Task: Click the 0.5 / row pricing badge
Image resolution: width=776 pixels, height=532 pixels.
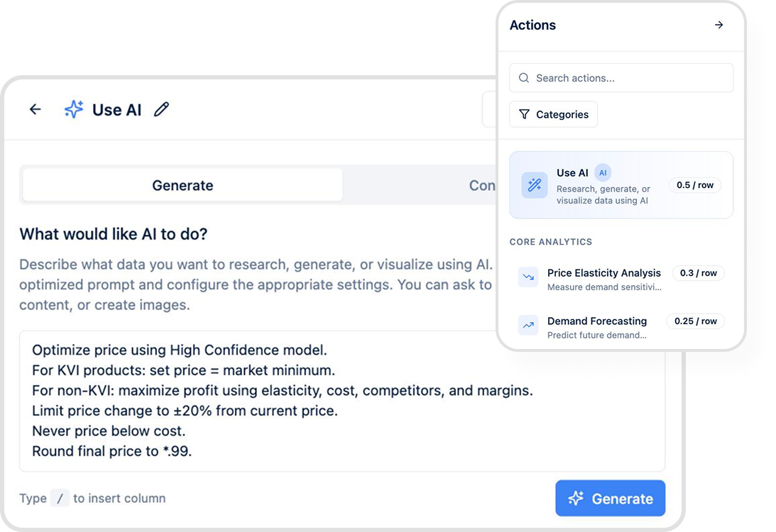Action: [694, 185]
